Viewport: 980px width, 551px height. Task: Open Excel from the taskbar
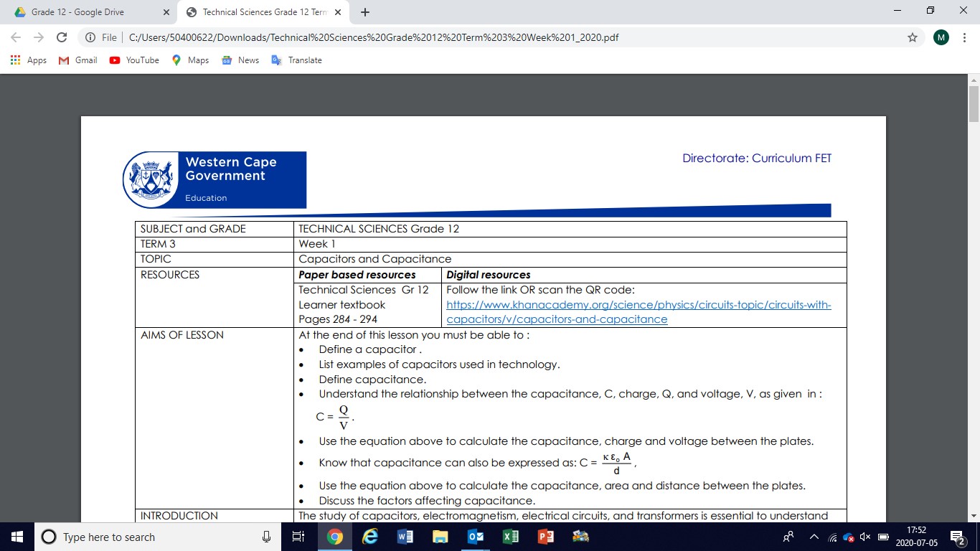point(510,537)
